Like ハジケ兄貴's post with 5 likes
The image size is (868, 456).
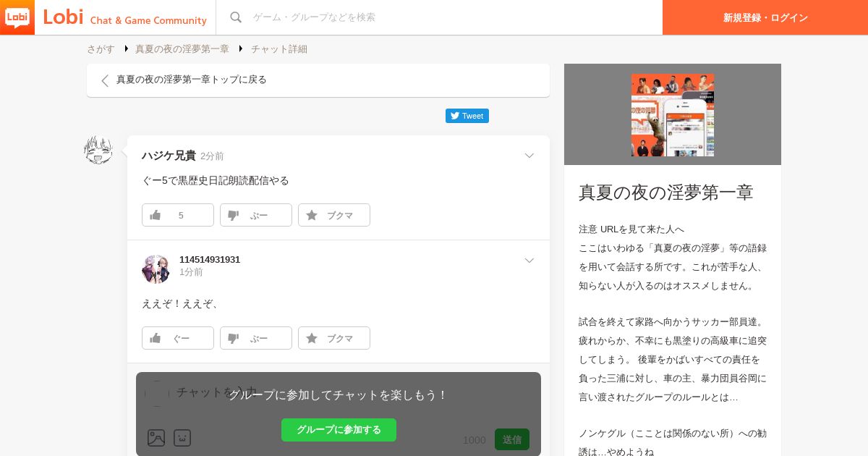click(178, 215)
